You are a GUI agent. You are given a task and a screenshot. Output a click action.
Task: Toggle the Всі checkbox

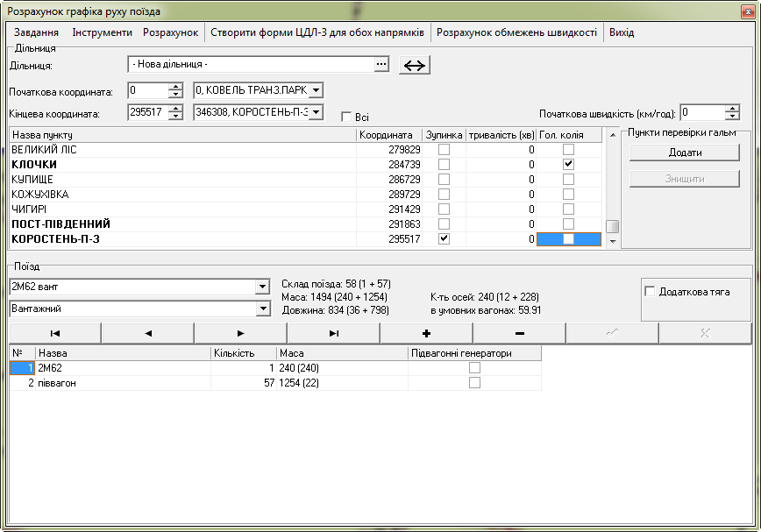[x=346, y=117]
